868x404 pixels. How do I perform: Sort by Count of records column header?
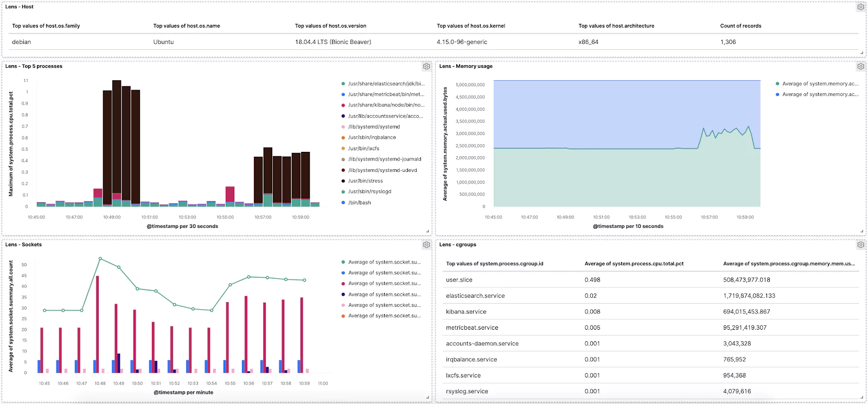pos(741,25)
